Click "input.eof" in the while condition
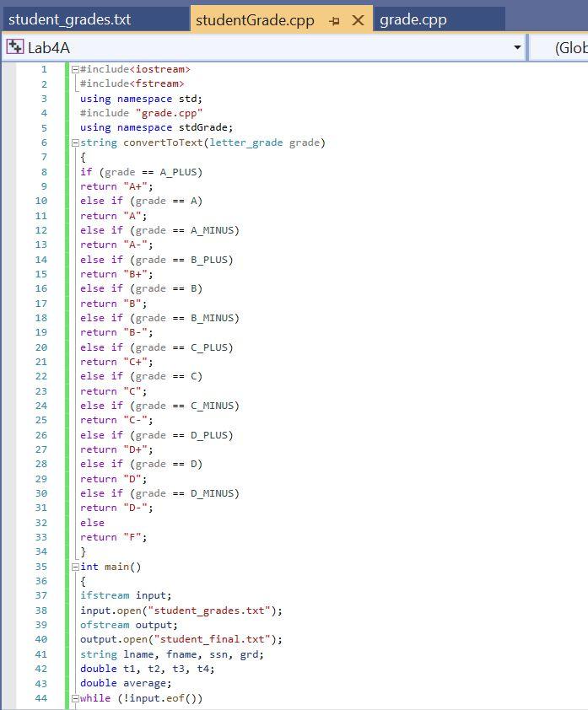Image resolution: width=588 pixels, height=710 pixels. pos(157,698)
